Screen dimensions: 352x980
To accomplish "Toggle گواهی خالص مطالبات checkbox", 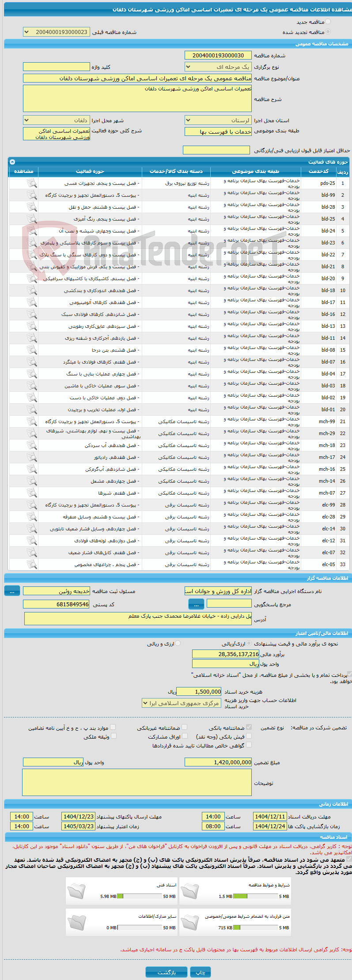I will click(x=249, y=745).
